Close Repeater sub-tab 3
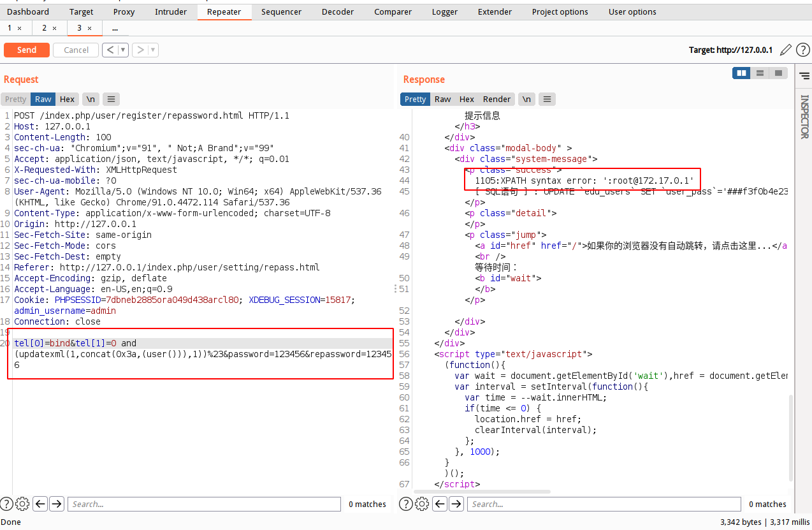 (x=89, y=28)
